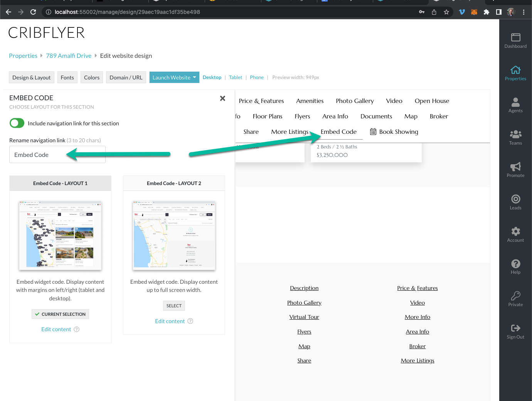Open Documents in preview nav
The width and height of the screenshot is (532, 401).
click(x=376, y=116)
